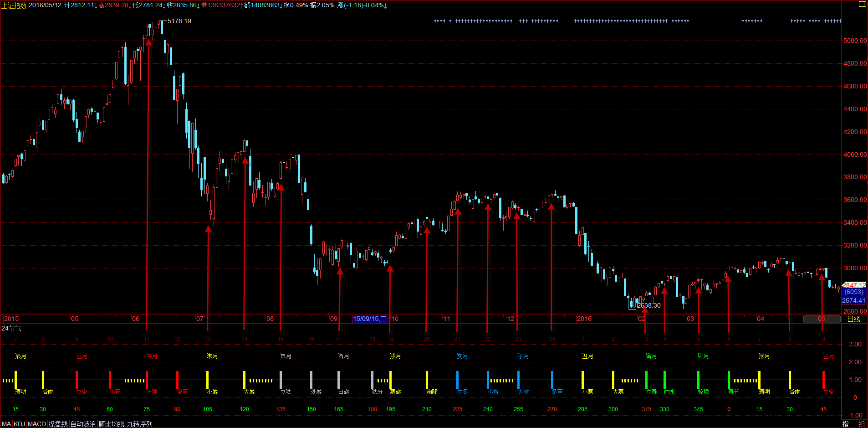Image resolution: width=868 pixels, height=428 pixels.
Task: Click the 组 button at bottom right
Action: (862, 424)
